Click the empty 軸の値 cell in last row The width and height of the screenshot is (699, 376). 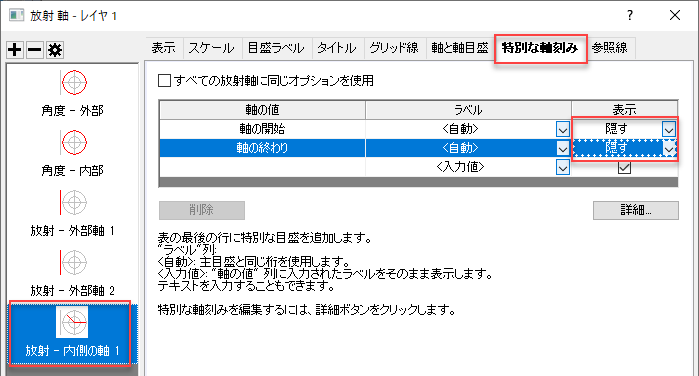[x=262, y=168]
